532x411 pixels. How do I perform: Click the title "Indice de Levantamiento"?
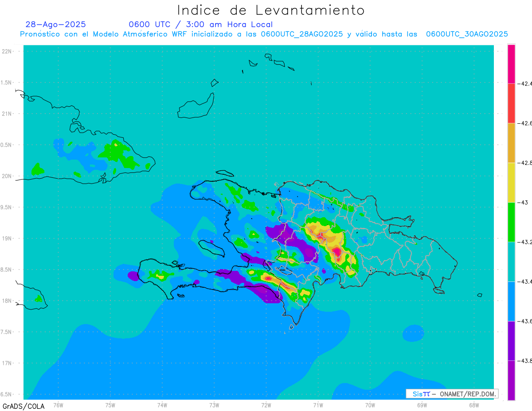point(271,10)
